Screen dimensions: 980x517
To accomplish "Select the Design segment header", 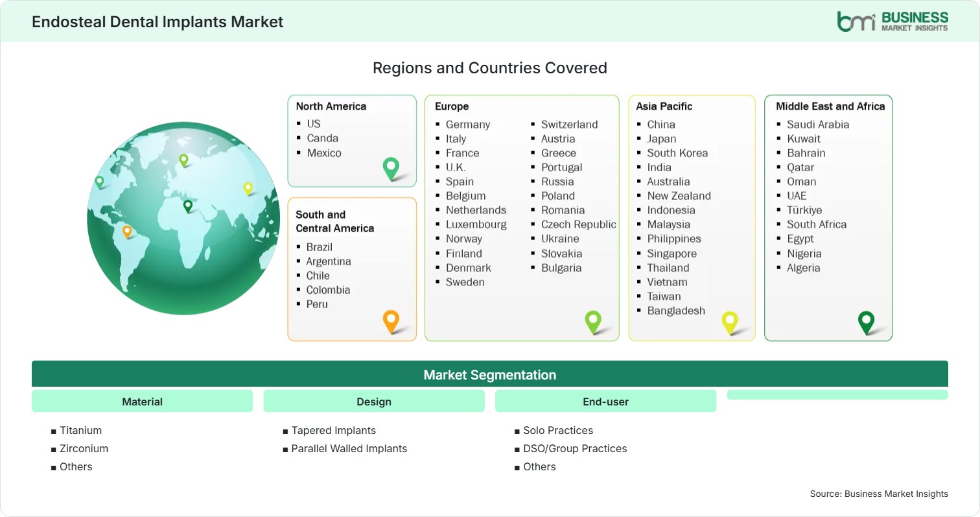I will coord(374,402).
